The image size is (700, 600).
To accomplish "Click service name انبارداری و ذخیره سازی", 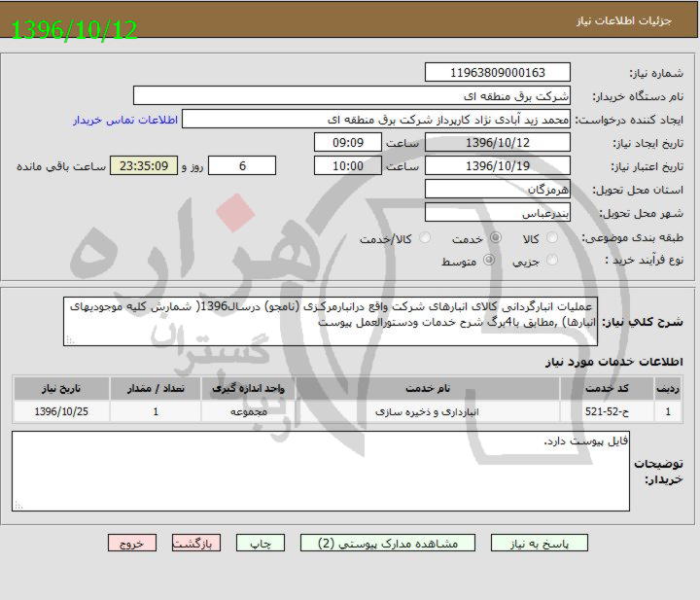I will click(x=427, y=411).
